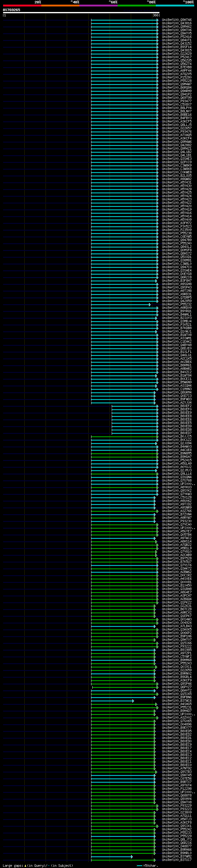The width and height of the screenshot is (197, 868).
Task: Select hit UniRef100_Q7U768
Action: (x=177, y=481)
